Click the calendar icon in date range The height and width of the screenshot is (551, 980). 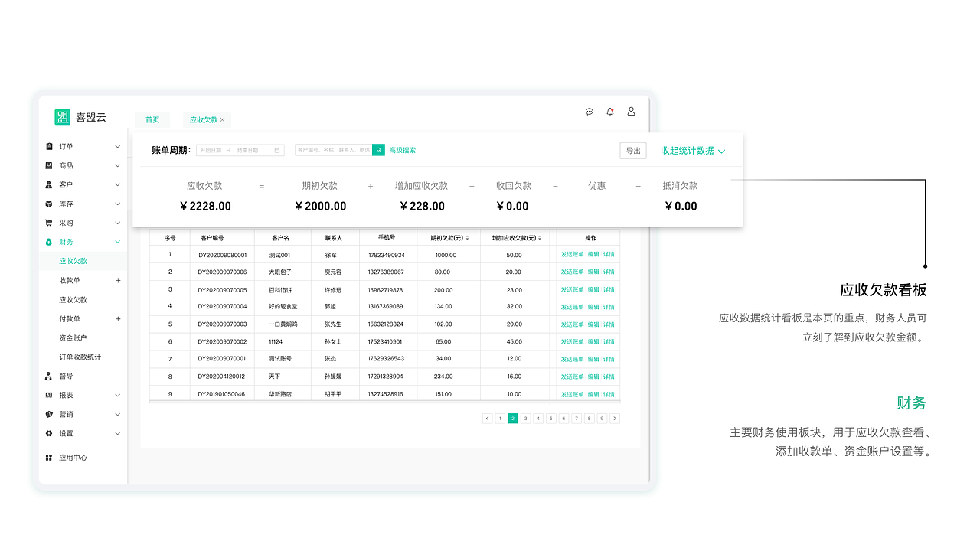pos(277,150)
